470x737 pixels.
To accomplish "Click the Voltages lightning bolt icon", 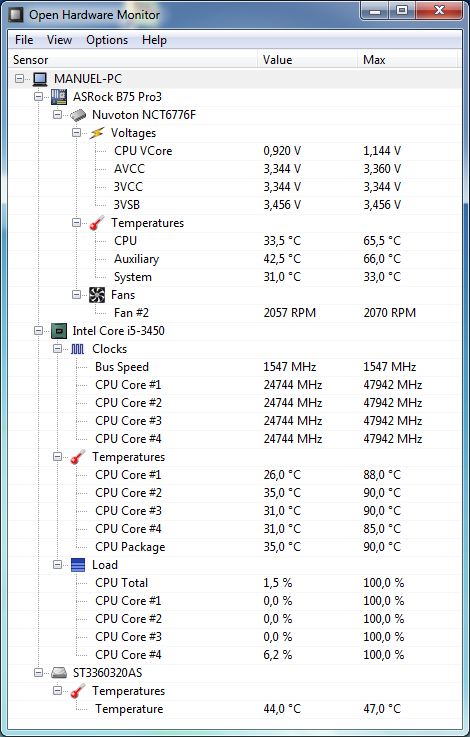I will click(96, 133).
